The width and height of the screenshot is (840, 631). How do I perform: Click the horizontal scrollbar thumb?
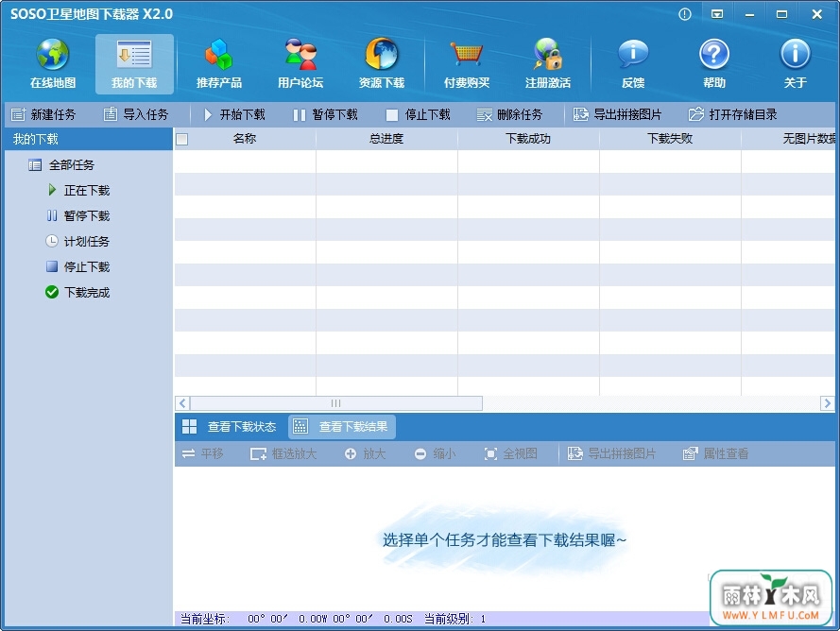(x=336, y=403)
